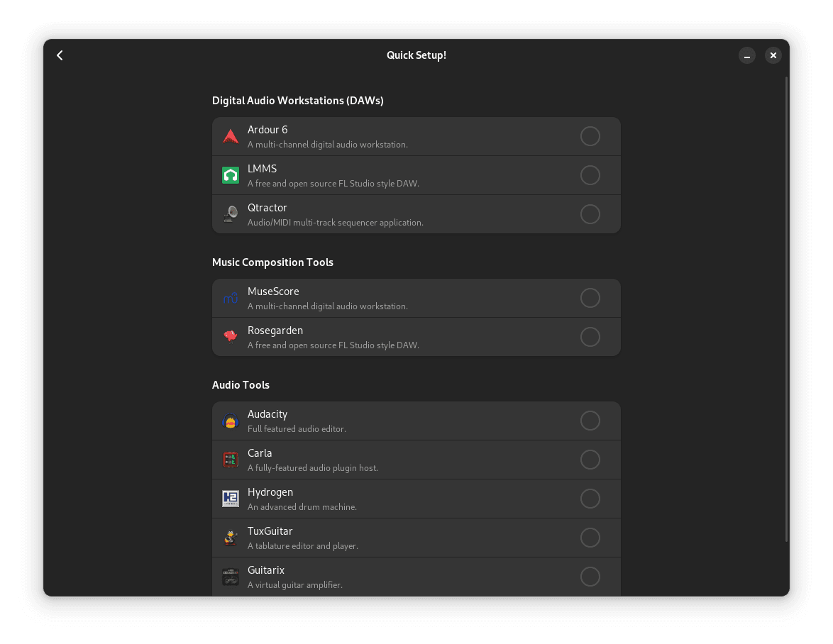833x644 pixels.
Task: Click the Audacity headphones icon
Action: click(231, 421)
